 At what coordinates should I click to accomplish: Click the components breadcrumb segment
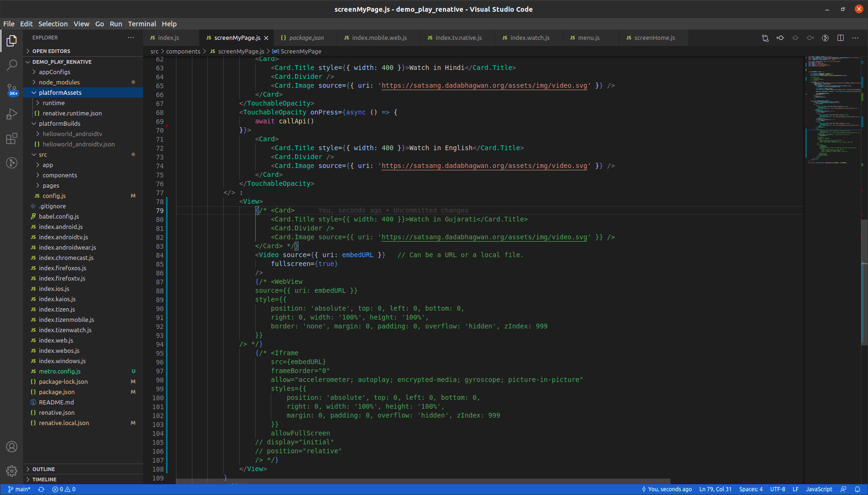click(x=183, y=52)
